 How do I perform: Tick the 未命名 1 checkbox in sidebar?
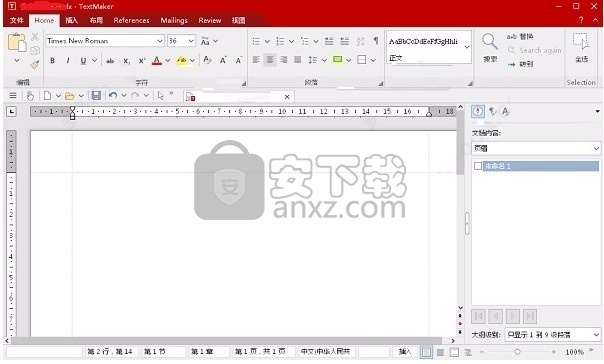(x=478, y=166)
